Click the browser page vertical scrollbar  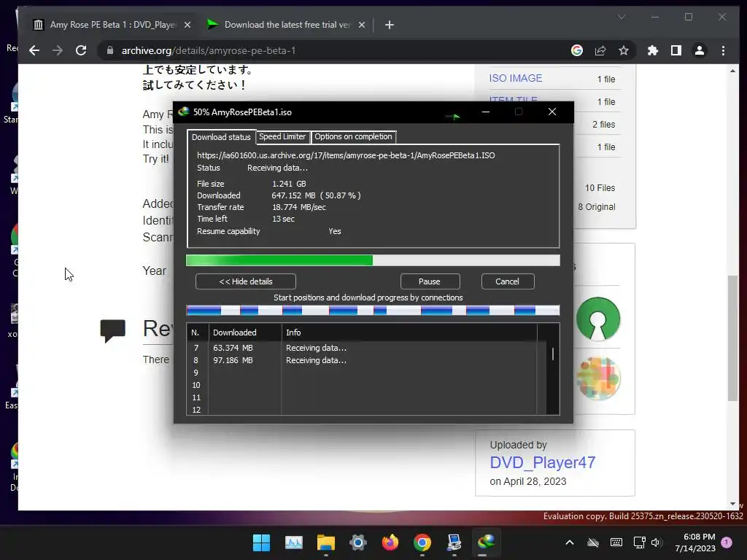click(732, 338)
